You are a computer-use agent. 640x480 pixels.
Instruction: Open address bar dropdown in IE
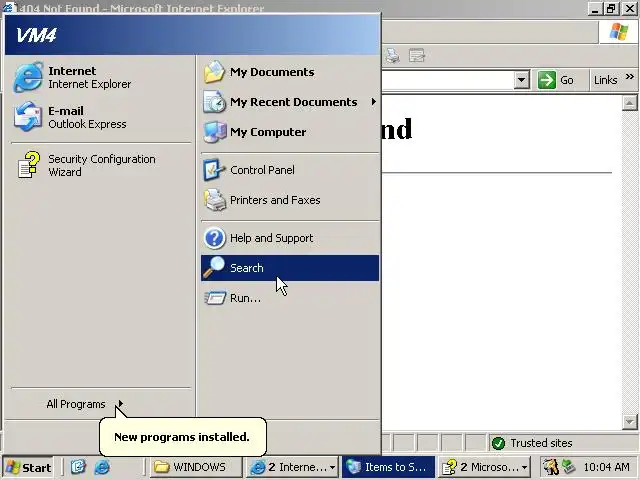tap(521, 80)
